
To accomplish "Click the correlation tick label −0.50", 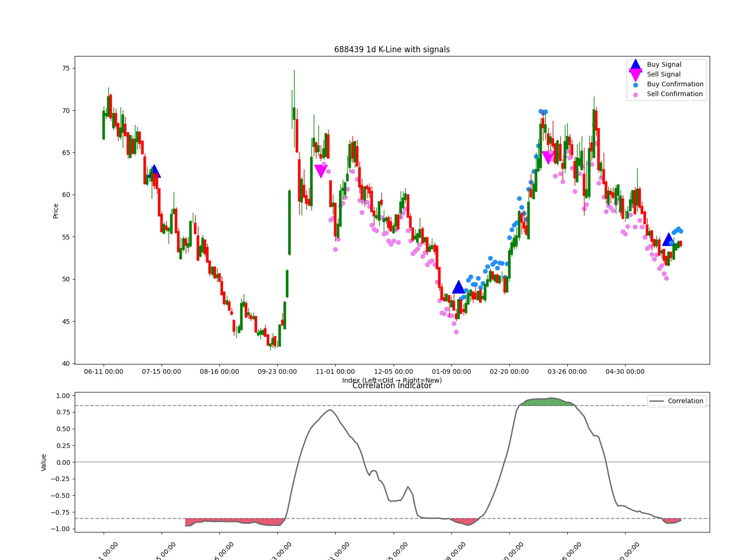I will tap(60, 496).
